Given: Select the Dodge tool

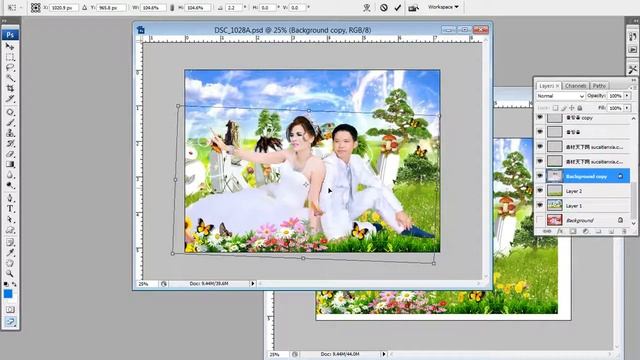Looking at the screenshot, I should pos(10,185).
